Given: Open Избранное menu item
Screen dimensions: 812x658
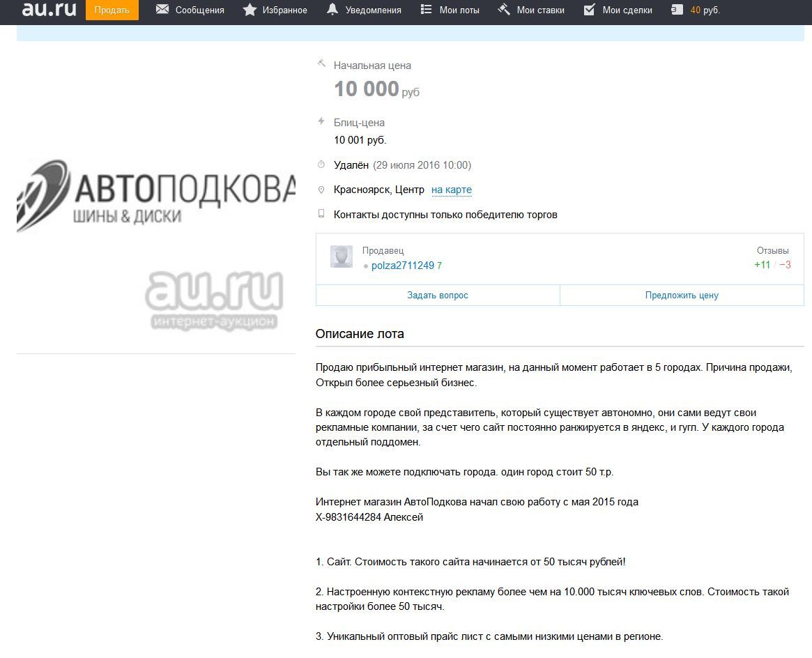Looking at the screenshot, I should click(x=285, y=10).
